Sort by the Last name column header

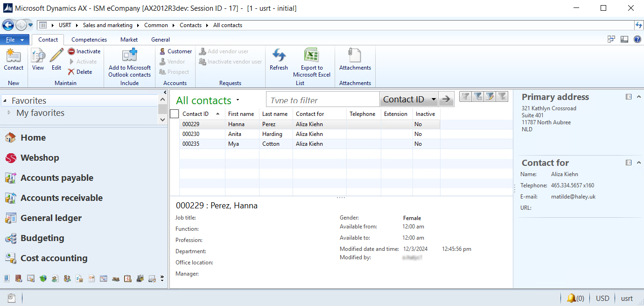[276, 114]
